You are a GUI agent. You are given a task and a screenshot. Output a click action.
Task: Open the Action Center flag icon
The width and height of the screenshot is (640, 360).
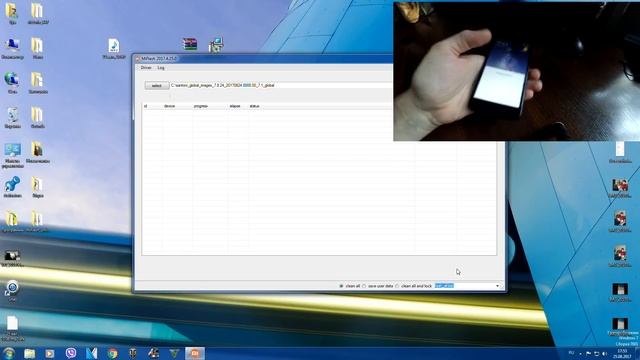588,353
